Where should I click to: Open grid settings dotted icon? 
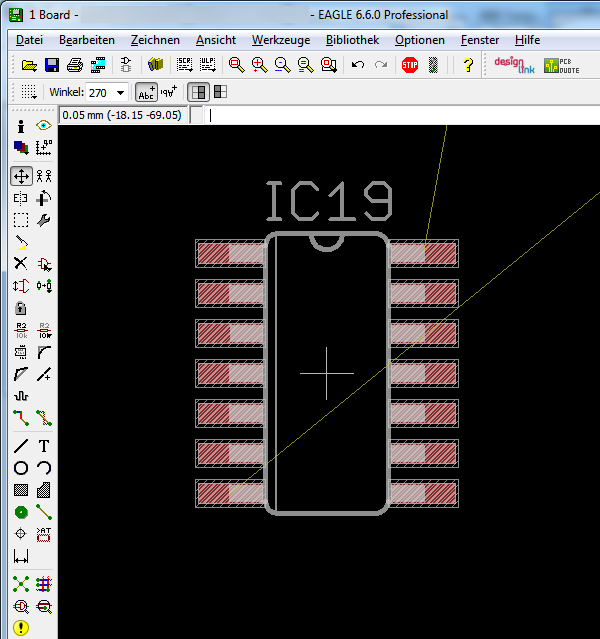[x=29, y=92]
